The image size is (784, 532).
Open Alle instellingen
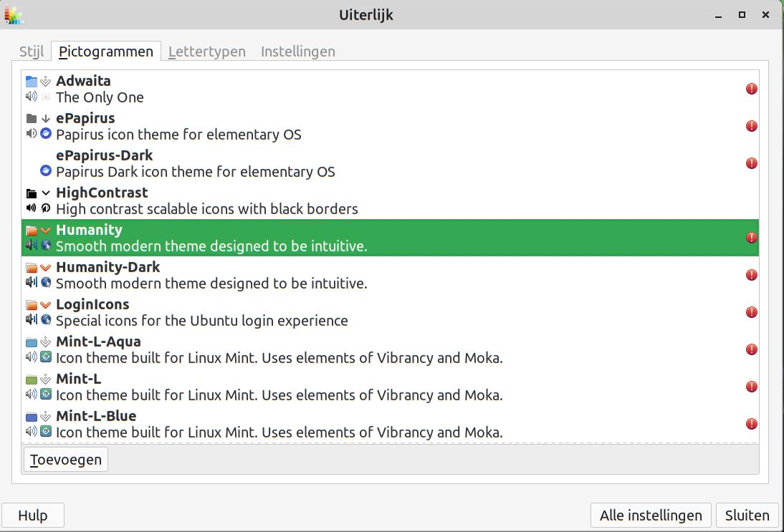pyautogui.click(x=651, y=515)
